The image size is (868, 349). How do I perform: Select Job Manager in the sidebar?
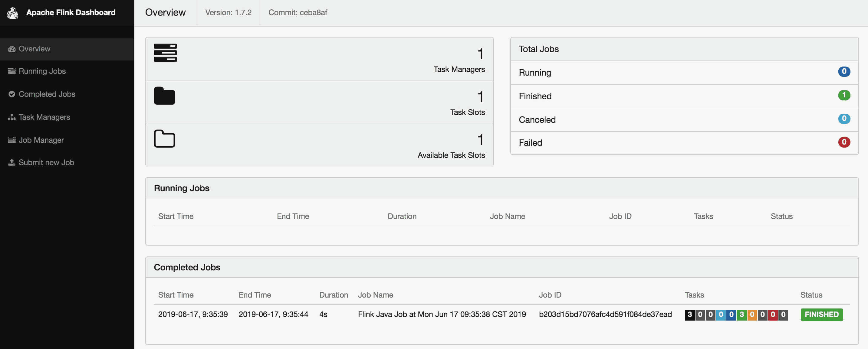click(67, 140)
